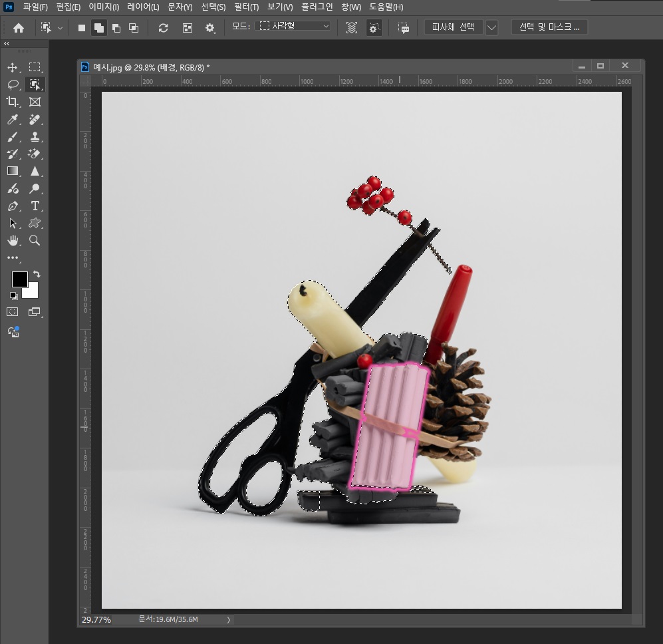Reset default foreground and background colors
This screenshot has height=644, width=663.
point(13,296)
